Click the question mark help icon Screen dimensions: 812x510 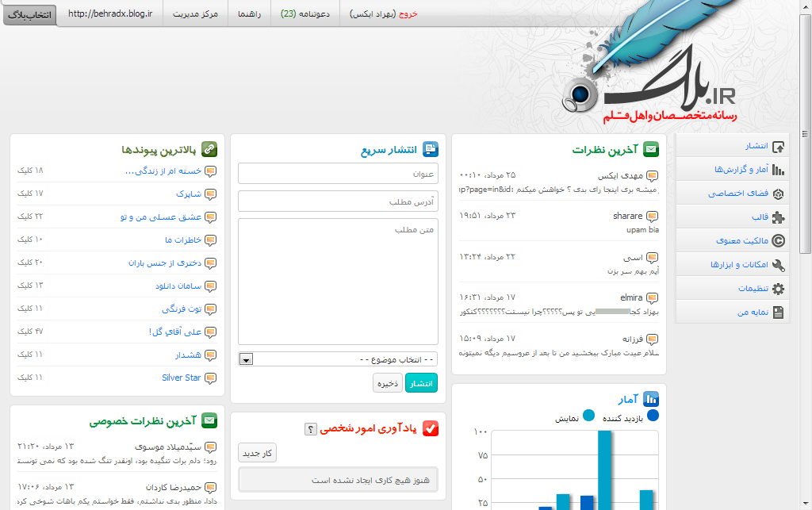310,429
